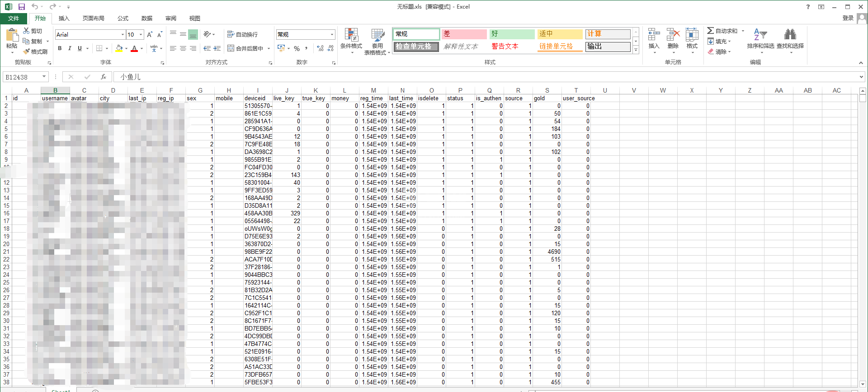Save the workbook with the floppy disk icon
This screenshot has height=392, width=868.
coord(22,7)
